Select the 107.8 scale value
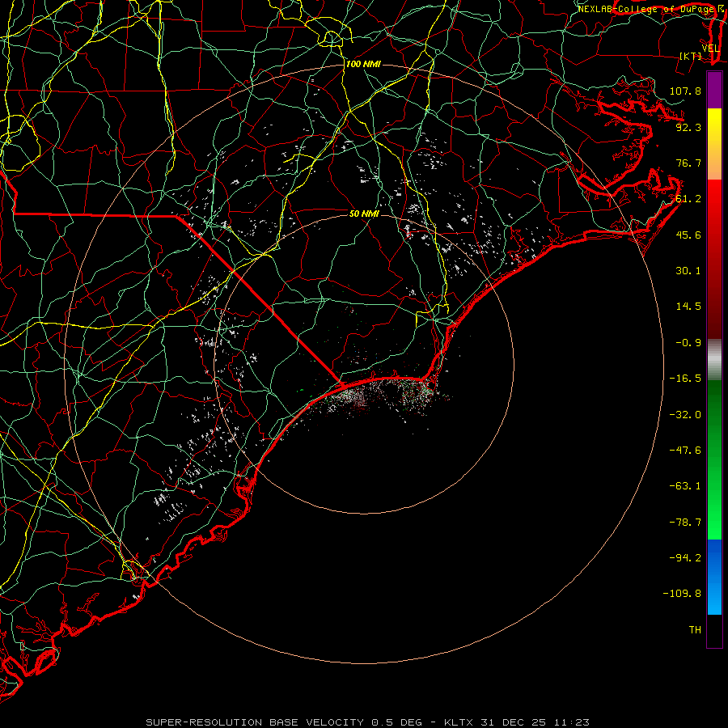Image resolution: width=728 pixels, height=728 pixels. point(685,91)
